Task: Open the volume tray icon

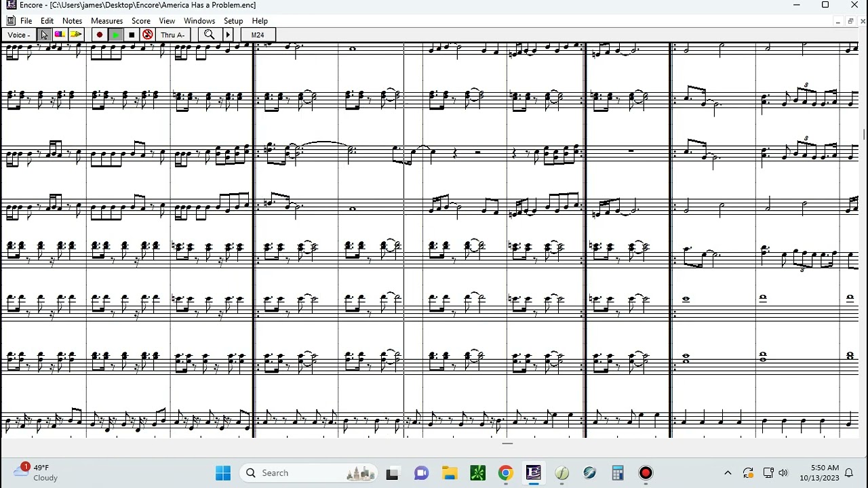Action: (783, 473)
